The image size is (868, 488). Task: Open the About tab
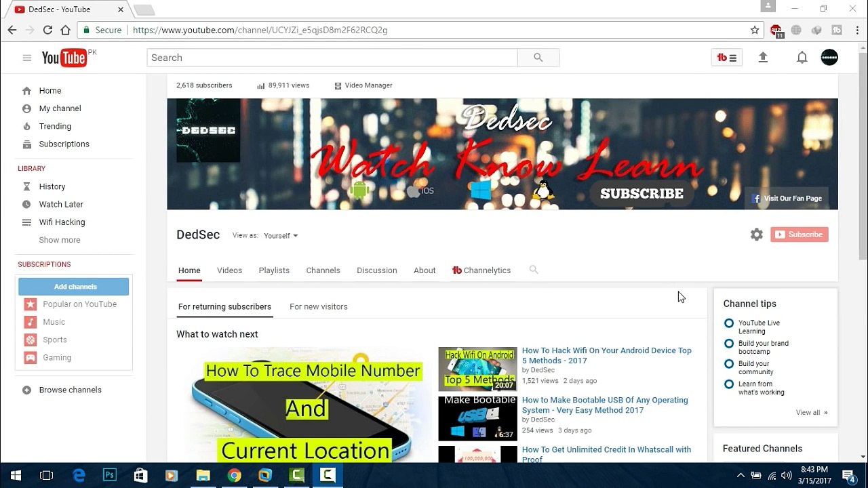click(x=425, y=270)
